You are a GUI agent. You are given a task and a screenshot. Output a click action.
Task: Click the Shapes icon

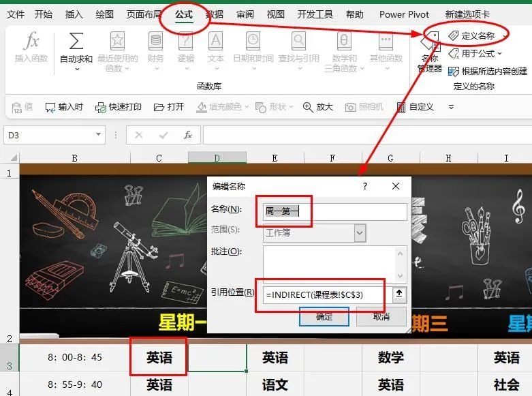tap(261, 108)
